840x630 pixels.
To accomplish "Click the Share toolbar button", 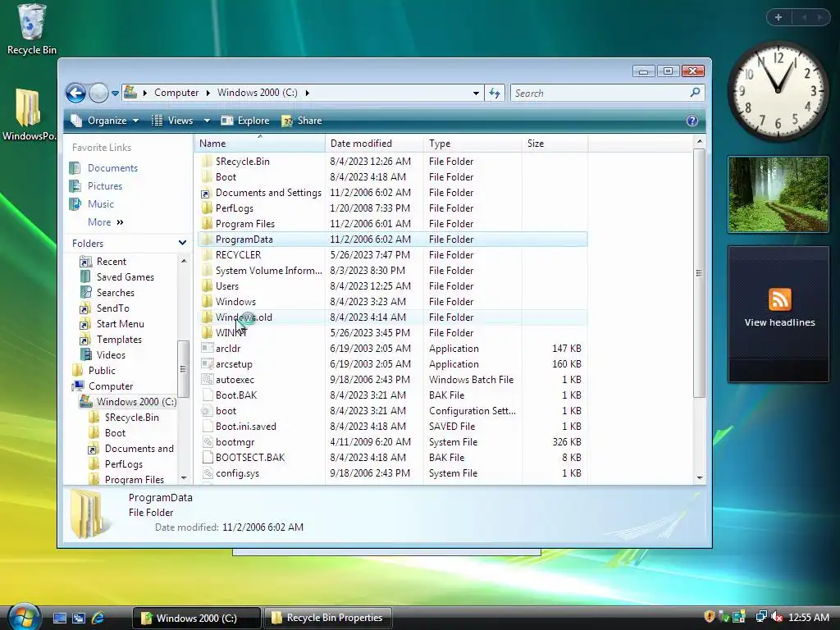I will 302,121.
